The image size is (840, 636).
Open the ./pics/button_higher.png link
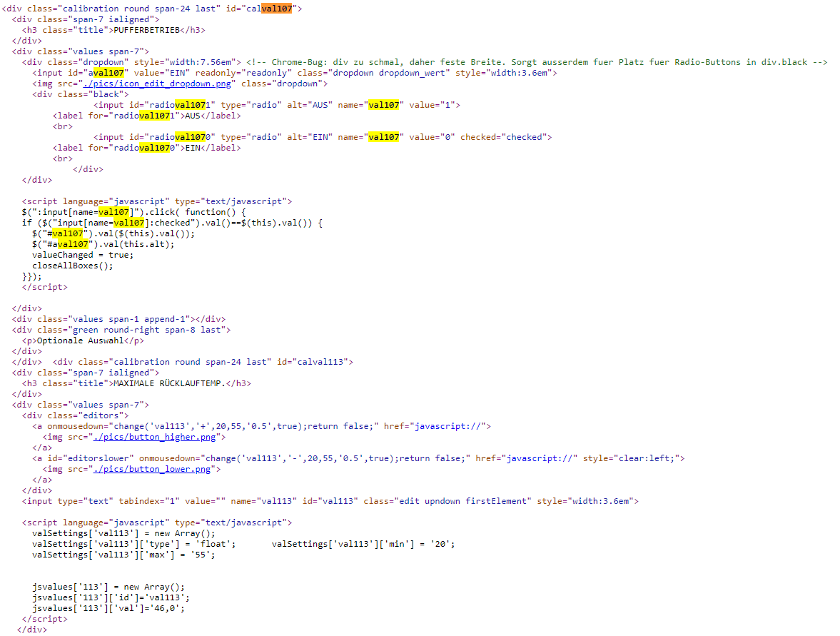(x=154, y=438)
